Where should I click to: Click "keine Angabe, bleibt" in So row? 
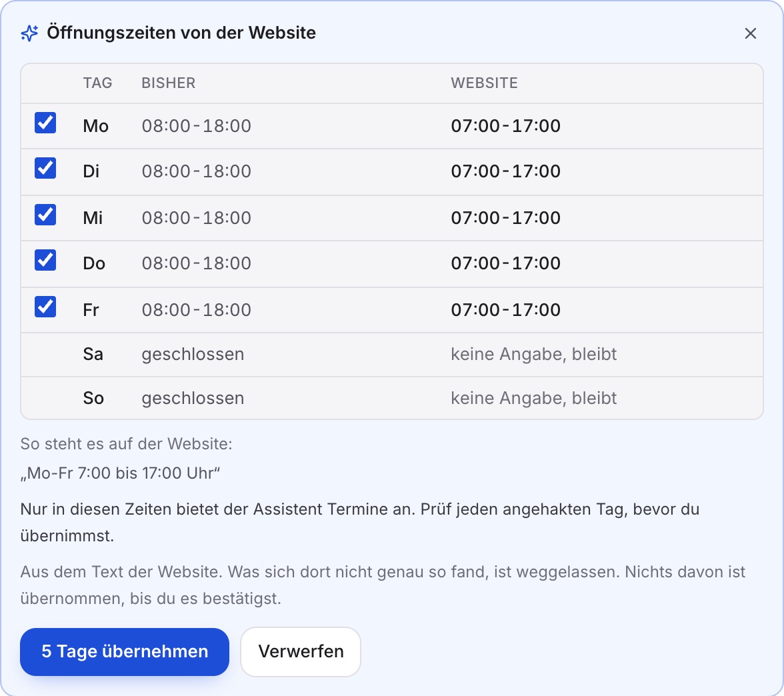pyautogui.click(x=533, y=399)
